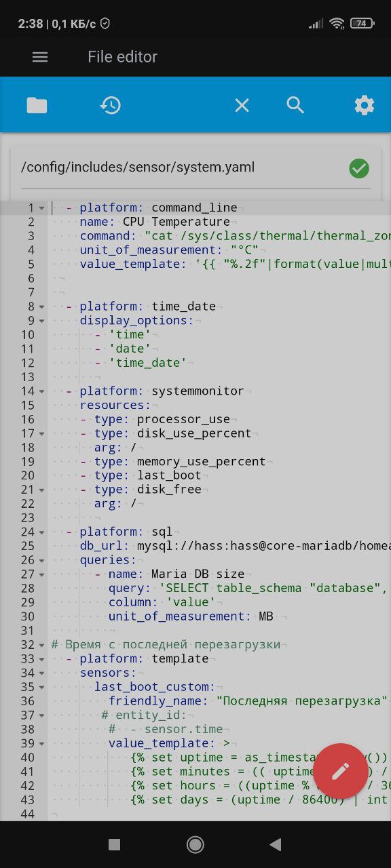
Task: Click 'memory_use_percent' on line 19
Action: (x=202, y=461)
